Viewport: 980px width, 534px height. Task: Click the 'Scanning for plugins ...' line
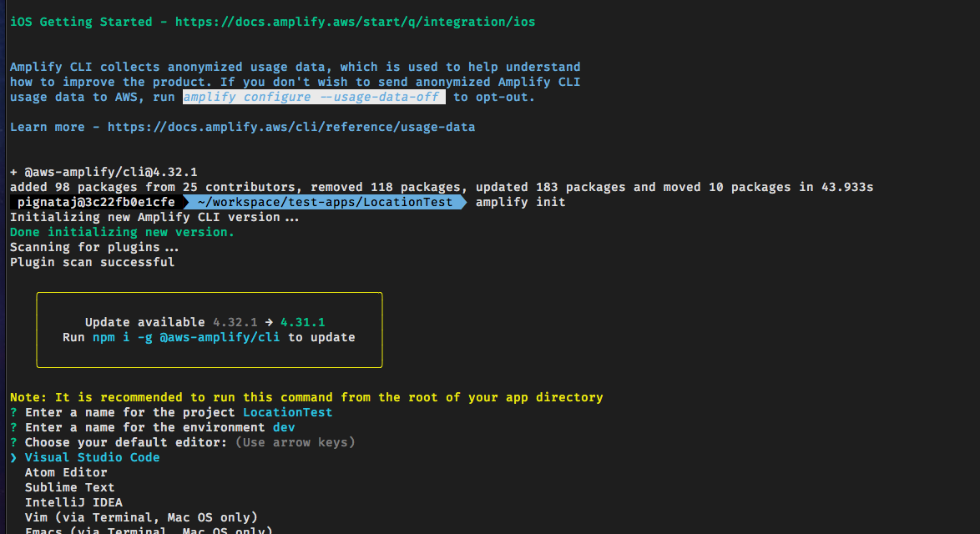point(94,247)
